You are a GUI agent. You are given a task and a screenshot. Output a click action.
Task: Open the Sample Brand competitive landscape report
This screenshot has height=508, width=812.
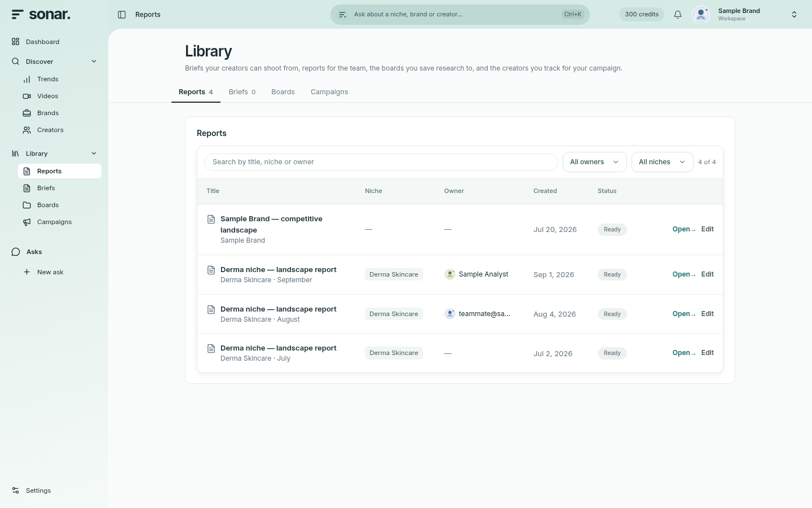684,229
